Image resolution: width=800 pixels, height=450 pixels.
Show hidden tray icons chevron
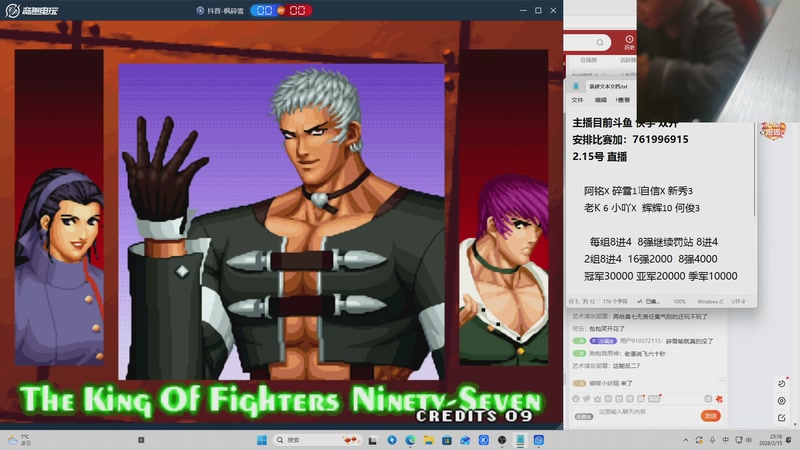(x=686, y=440)
